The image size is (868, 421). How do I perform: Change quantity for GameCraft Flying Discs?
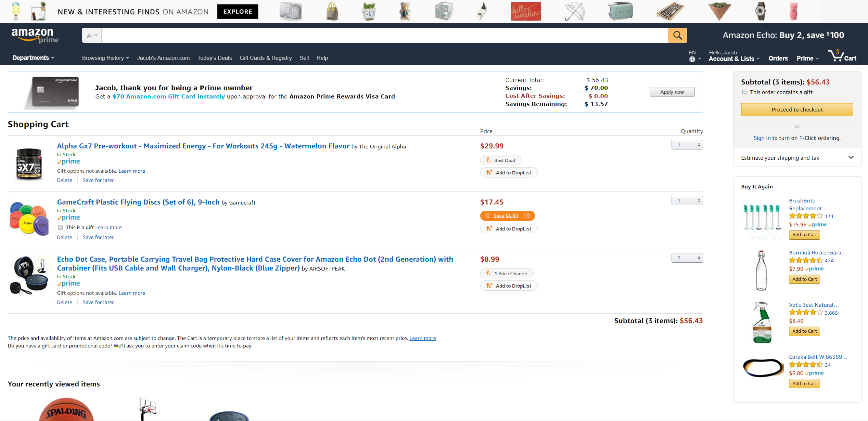click(x=687, y=201)
